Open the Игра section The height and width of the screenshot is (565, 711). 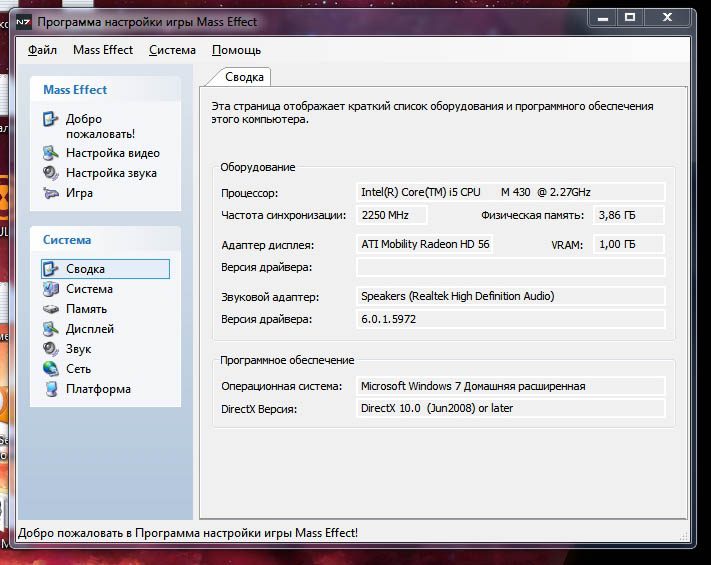coord(79,193)
